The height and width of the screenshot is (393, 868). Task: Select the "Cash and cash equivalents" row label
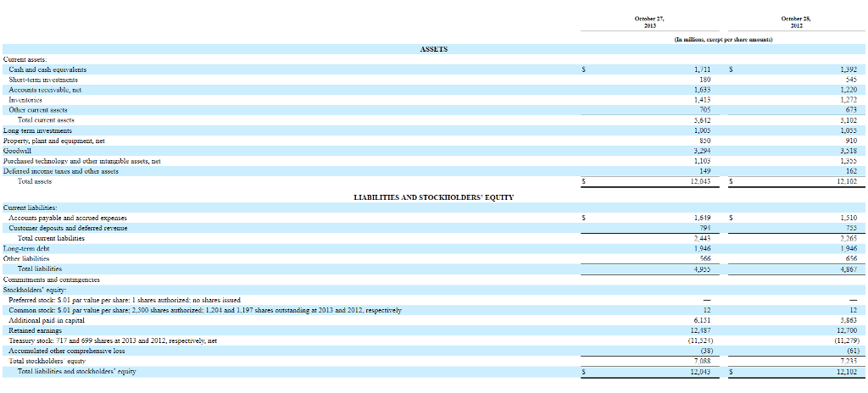[47, 69]
